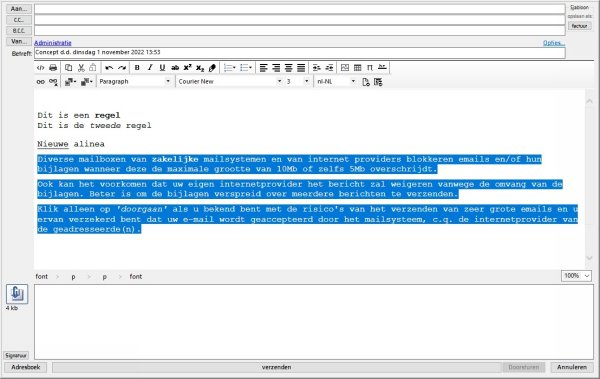Click the Adresboek button
This screenshot has width=600, height=379.
click(x=26, y=367)
